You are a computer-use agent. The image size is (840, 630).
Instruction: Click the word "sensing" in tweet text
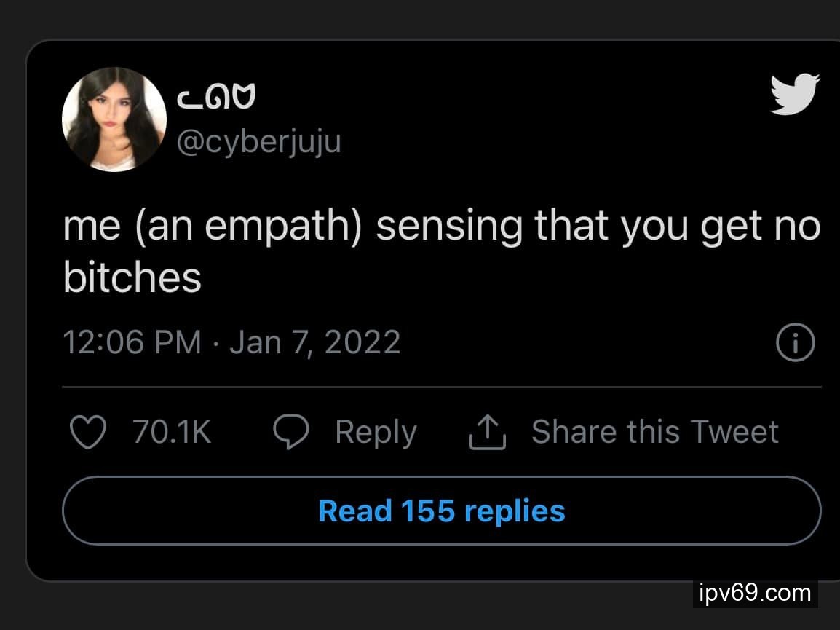pyautogui.click(x=449, y=227)
